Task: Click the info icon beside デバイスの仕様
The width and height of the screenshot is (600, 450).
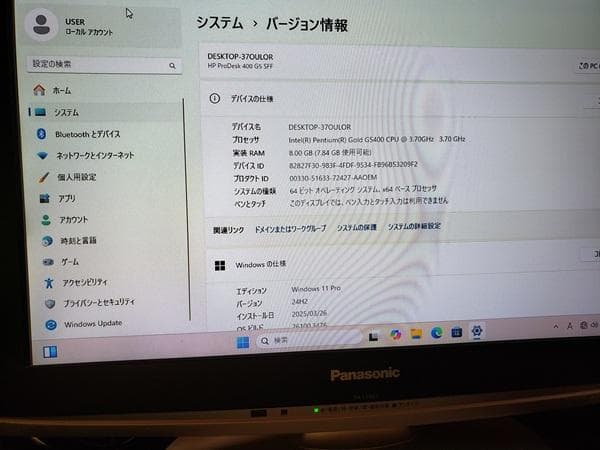Action: pyautogui.click(x=215, y=99)
